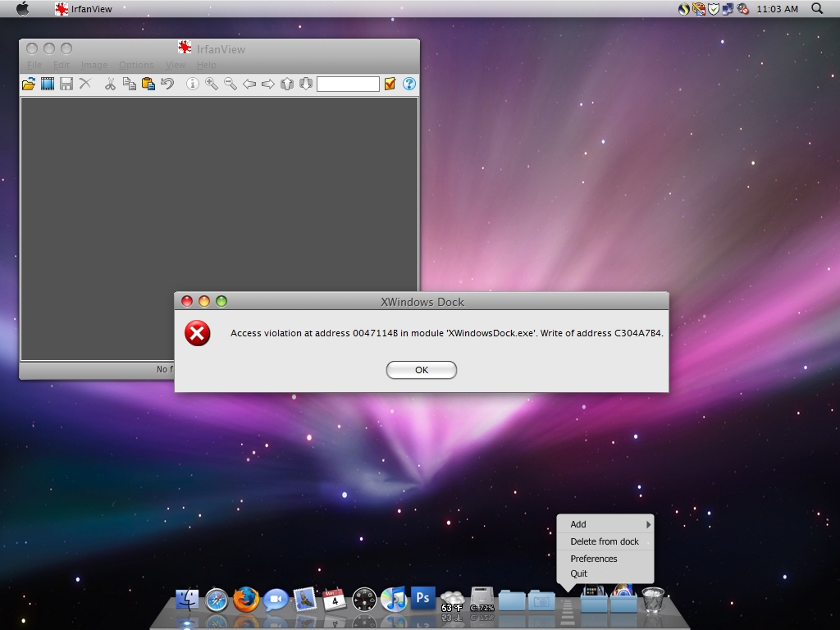Viewport: 840px width, 630px height.
Task: Click the muted speaker tray icon
Action: pyautogui.click(x=742, y=8)
